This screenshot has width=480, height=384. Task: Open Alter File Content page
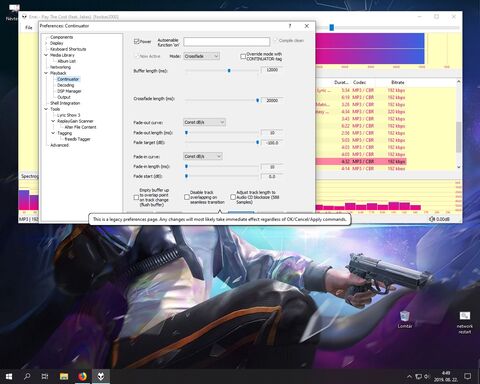(x=80, y=127)
